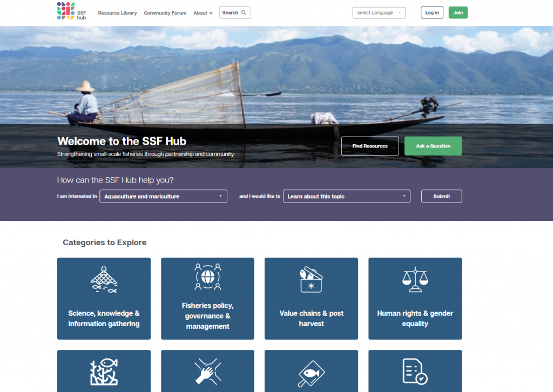Screen dimensions: 553x392
Task: Click the globe with people icon
Action: [208, 276]
